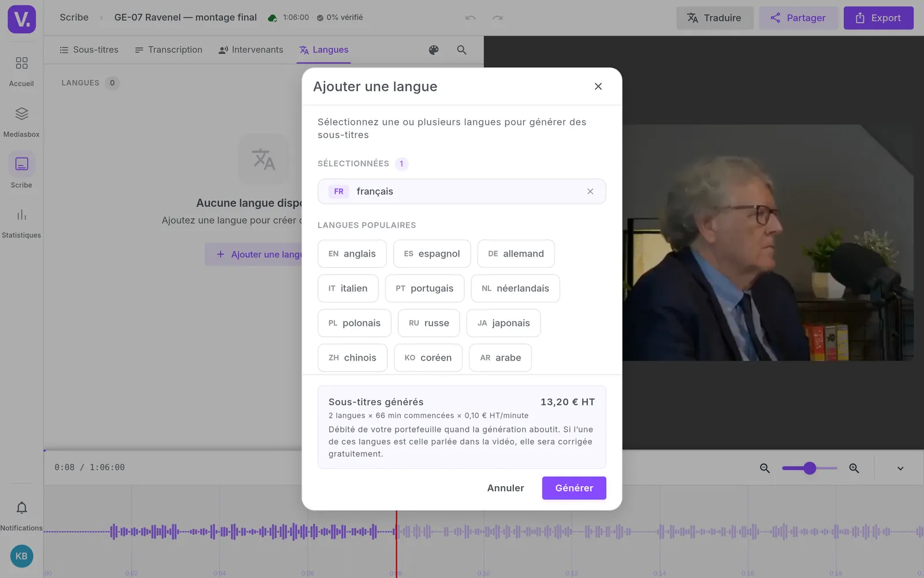
Task: Select the anglais language chip
Action: 352,254
